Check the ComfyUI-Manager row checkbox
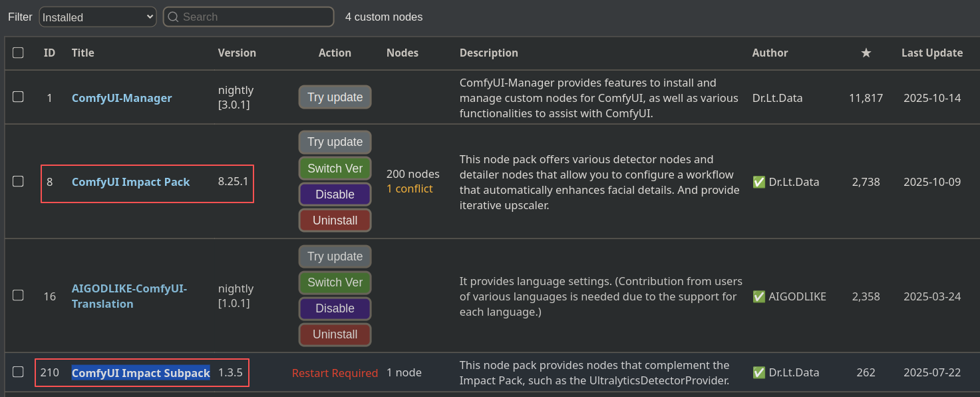 [x=18, y=97]
